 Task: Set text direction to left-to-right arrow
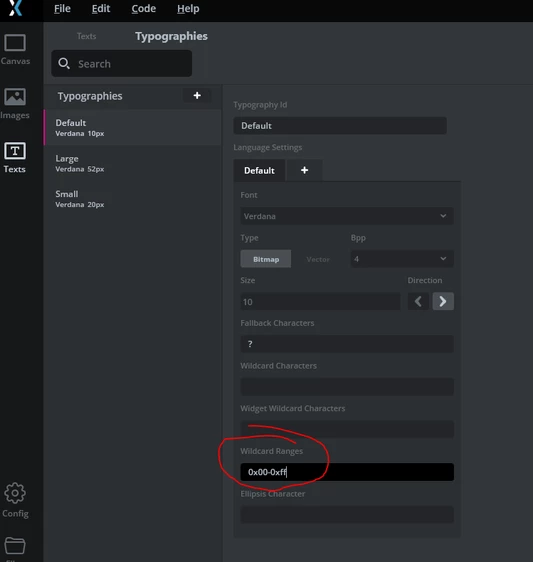point(443,301)
